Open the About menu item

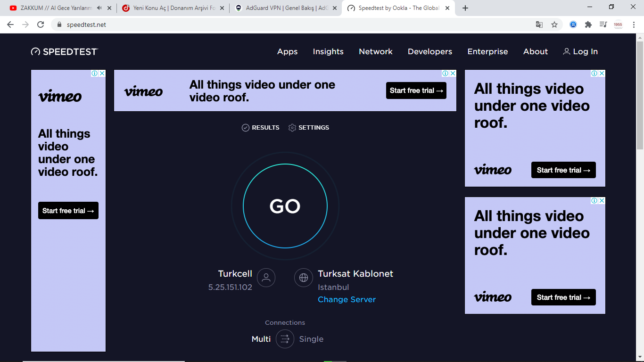pos(536,52)
